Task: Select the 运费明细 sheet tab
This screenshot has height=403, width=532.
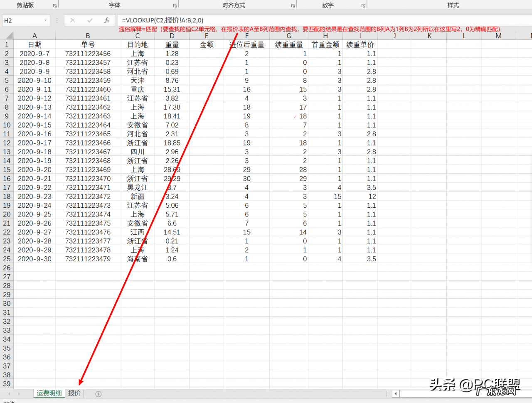Action: pos(49,393)
